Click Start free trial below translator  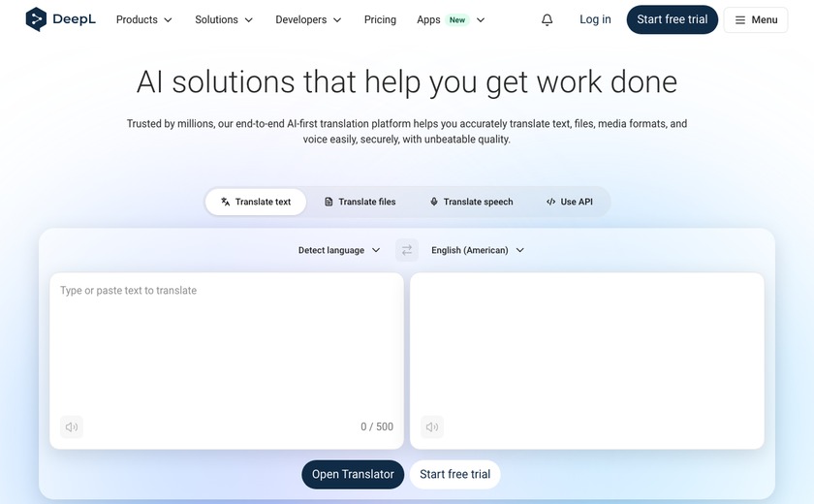tap(454, 474)
